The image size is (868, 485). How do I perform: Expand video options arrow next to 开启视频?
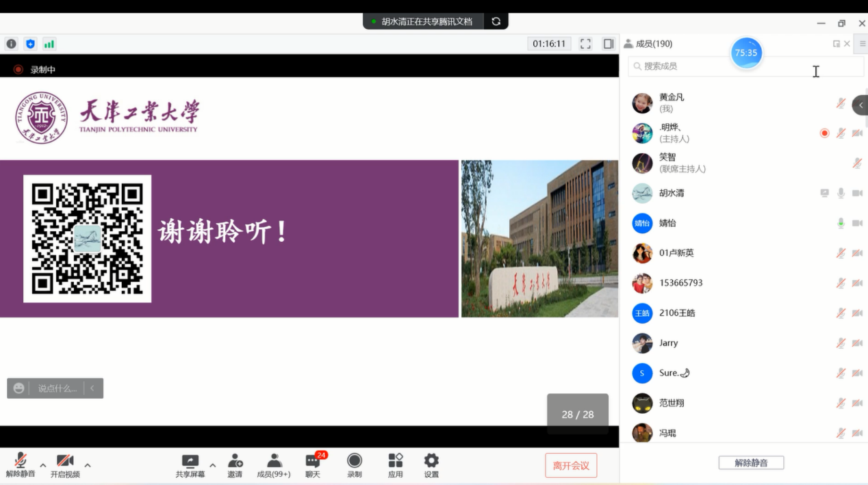[x=88, y=465]
